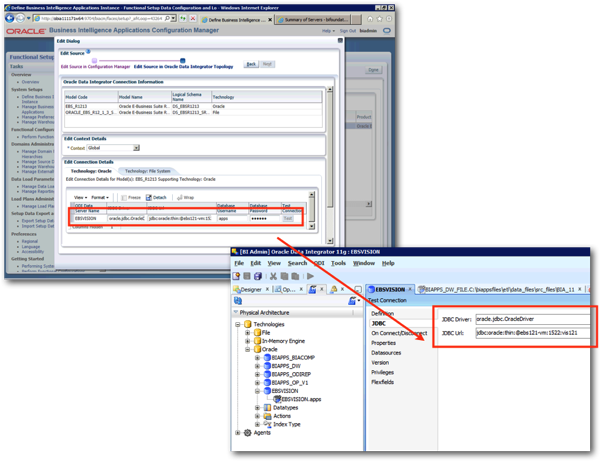The image size is (600, 461).
Task: Click the Actions node icon
Action: tap(267, 416)
